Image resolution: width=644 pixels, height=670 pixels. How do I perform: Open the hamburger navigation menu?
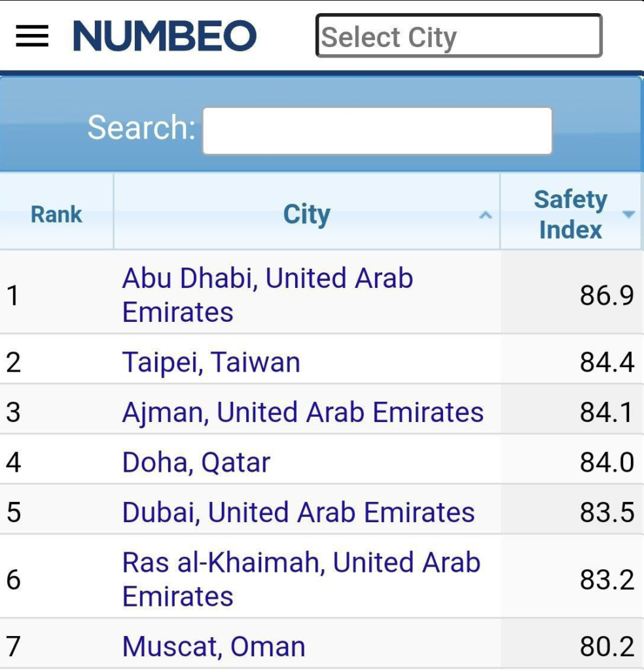pos(32,36)
